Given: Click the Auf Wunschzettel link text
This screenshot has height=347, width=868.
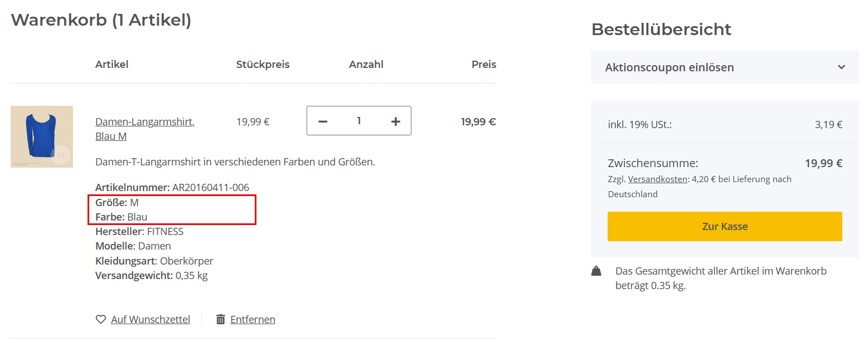Looking at the screenshot, I should pyautogui.click(x=151, y=319).
